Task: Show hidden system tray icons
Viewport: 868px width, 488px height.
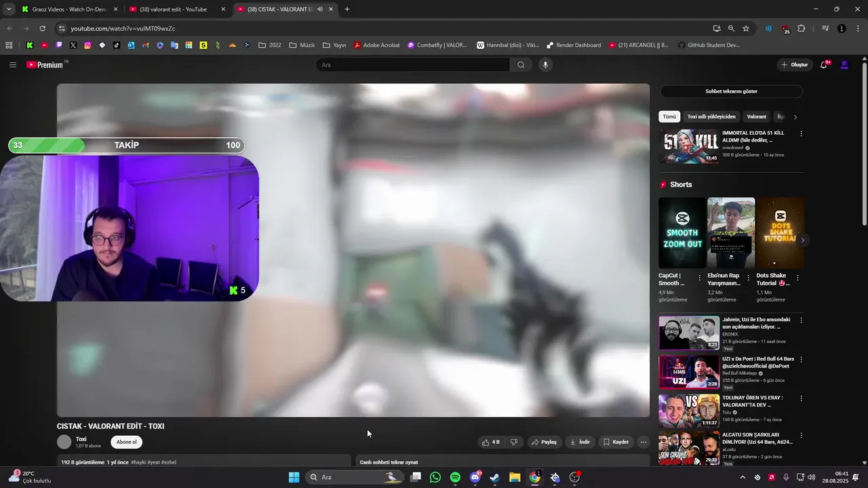Action: (743, 477)
